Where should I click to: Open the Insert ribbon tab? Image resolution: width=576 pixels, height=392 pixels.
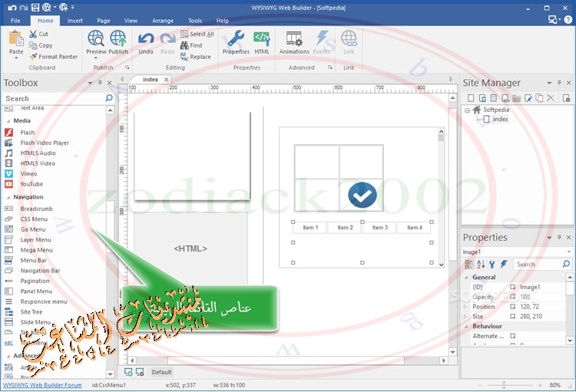[x=75, y=21]
